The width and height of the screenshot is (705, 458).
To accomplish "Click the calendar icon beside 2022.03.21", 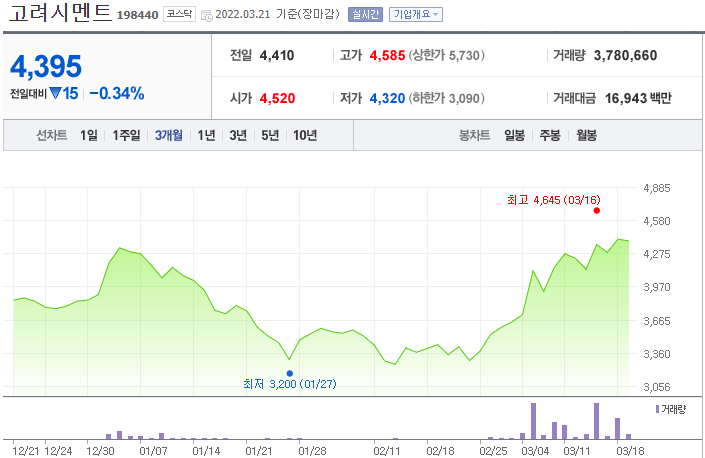I will click(207, 15).
